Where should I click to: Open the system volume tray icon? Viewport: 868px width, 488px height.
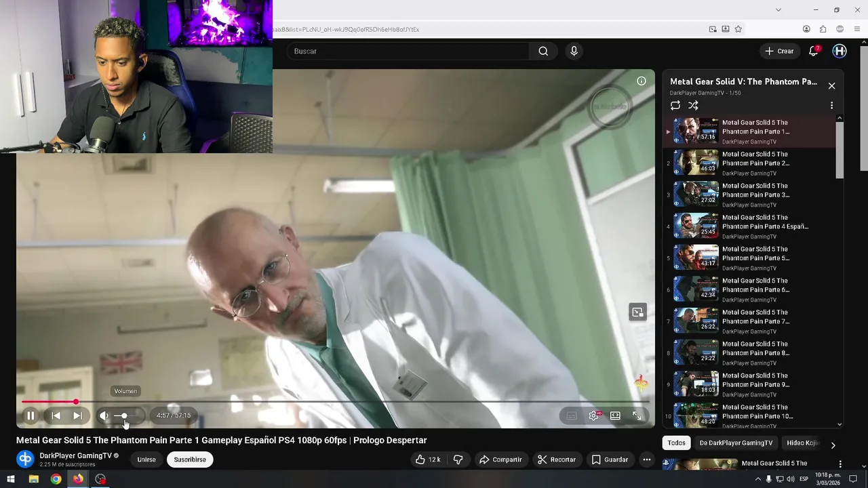tap(790, 479)
